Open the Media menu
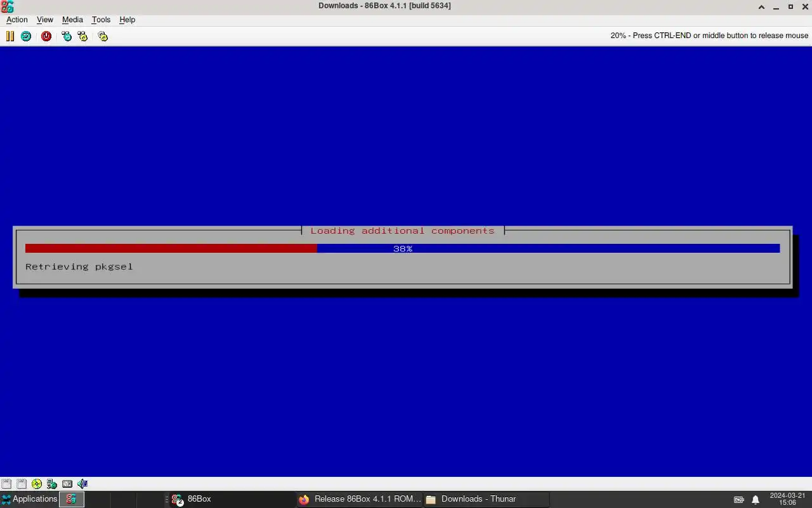Image resolution: width=812 pixels, height=508 pixels. 72,20
